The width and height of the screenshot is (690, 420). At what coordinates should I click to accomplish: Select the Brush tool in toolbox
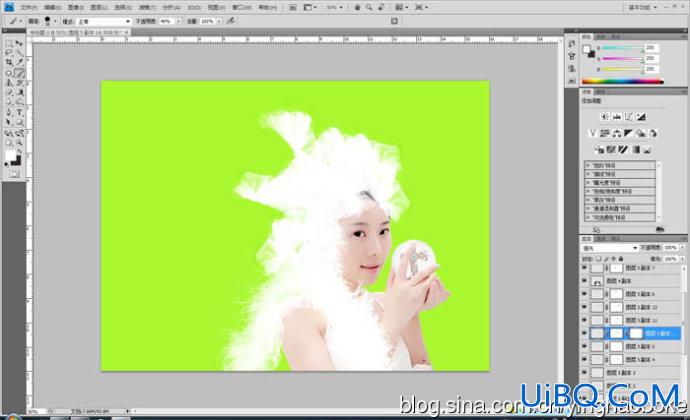19,73
